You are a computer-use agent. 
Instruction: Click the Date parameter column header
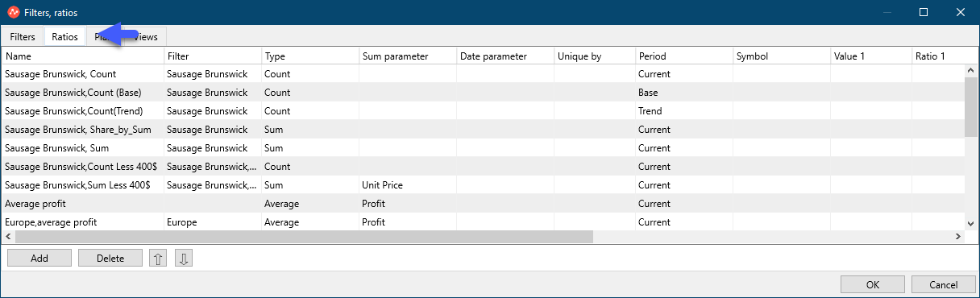click(505, 56)
